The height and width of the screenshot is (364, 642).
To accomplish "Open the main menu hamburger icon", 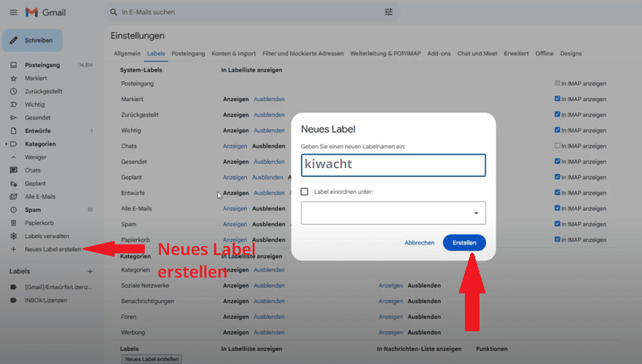I will (x=14, y=12).
